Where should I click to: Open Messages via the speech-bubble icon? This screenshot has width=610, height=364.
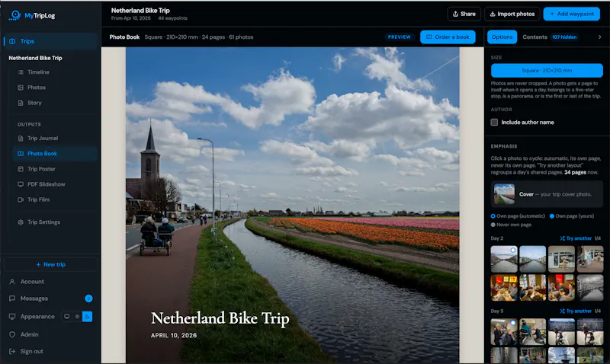click(x=12, y=299)
